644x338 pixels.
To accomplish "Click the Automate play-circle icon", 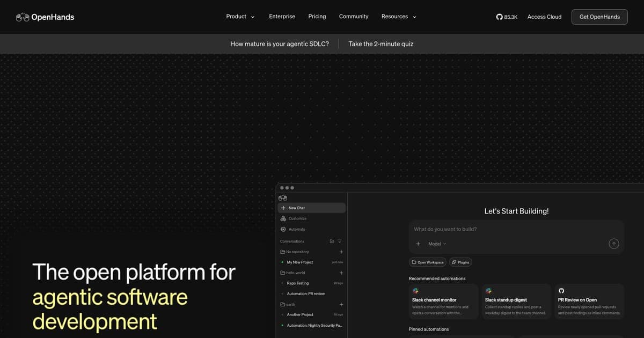I will click(x=283, y=229).
